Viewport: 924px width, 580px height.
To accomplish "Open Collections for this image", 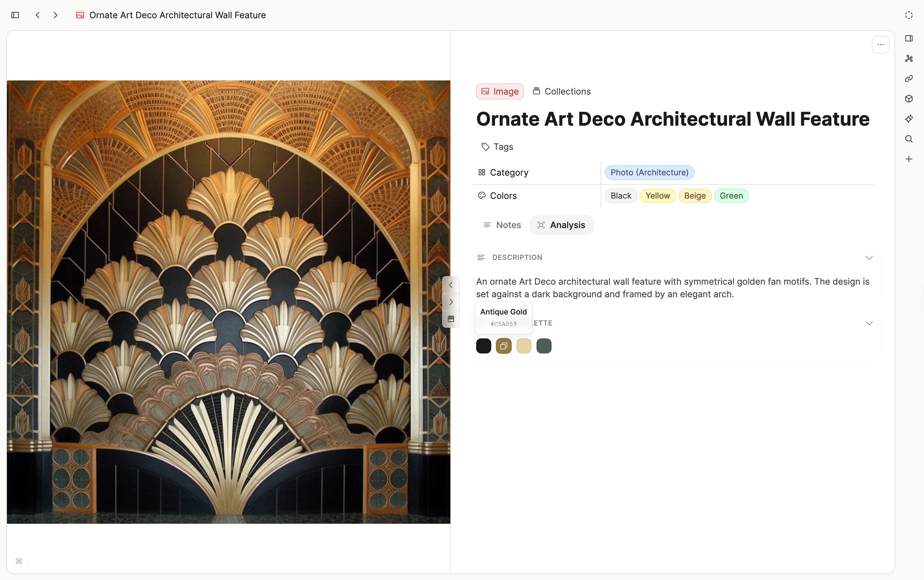I will click(561, 91).
